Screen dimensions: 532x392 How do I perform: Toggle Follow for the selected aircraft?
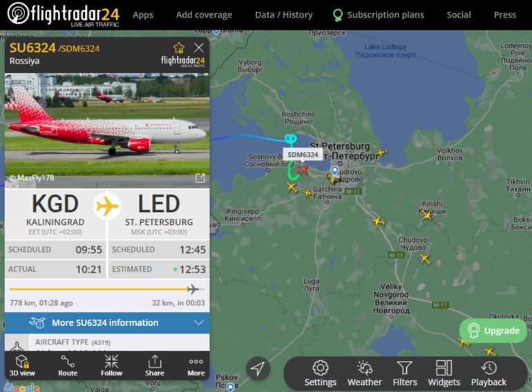click(x=111, y=366)
